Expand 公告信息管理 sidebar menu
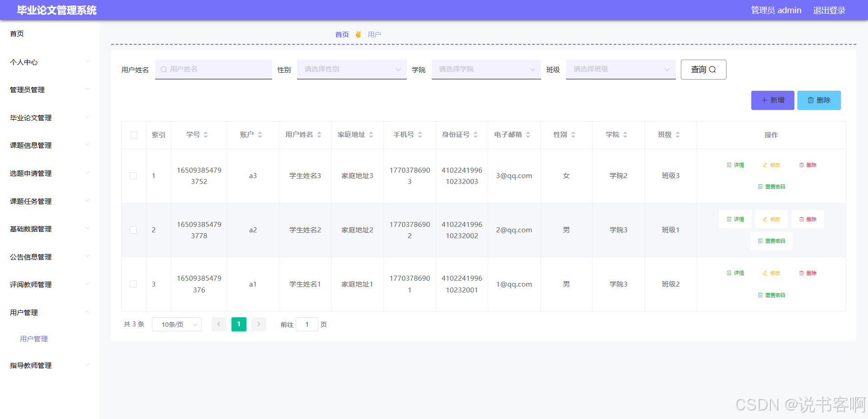 [50, 257]
